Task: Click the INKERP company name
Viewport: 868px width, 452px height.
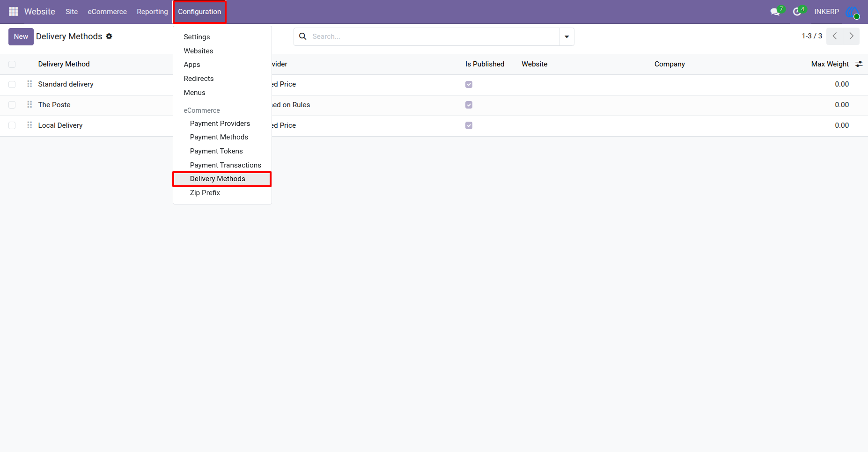Action: coord(827,12)
